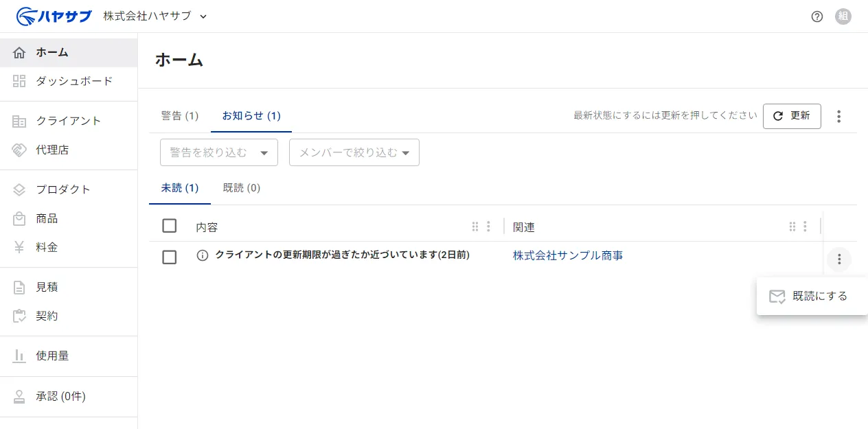Go to ホーム in the sidebar
The image size is (868, 429).
(69, 53)
